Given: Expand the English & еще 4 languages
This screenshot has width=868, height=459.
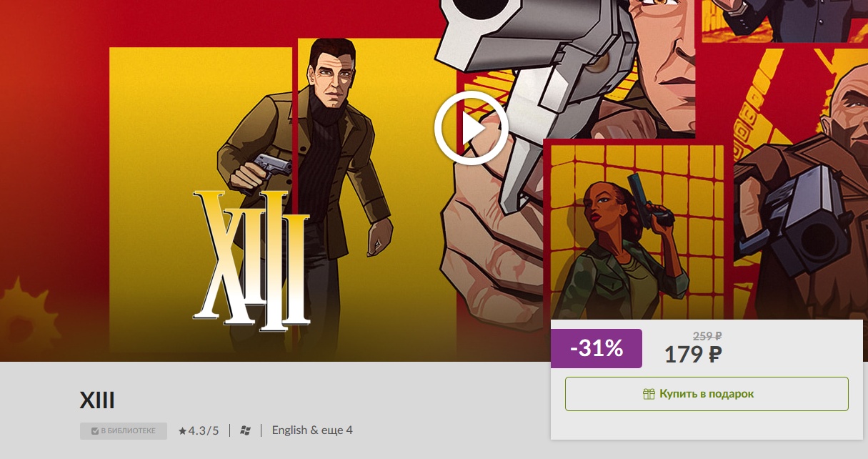Looking at the screenshot, I should pyautogui.click(x=312, y=430).
